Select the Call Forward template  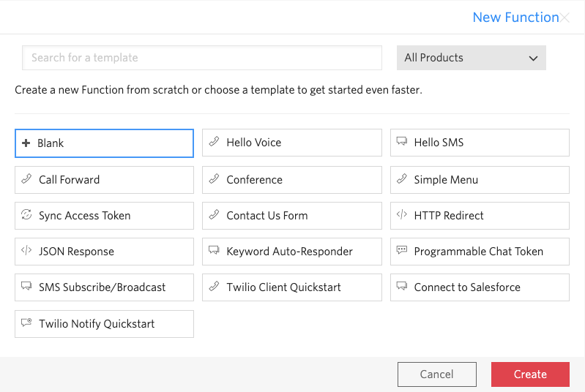click(x=104, y=179)
